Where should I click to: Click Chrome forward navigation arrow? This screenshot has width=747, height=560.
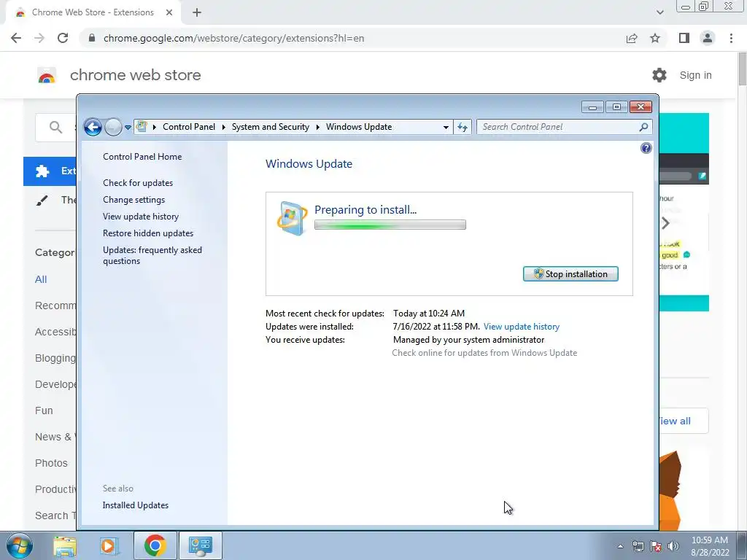(39, 38)
